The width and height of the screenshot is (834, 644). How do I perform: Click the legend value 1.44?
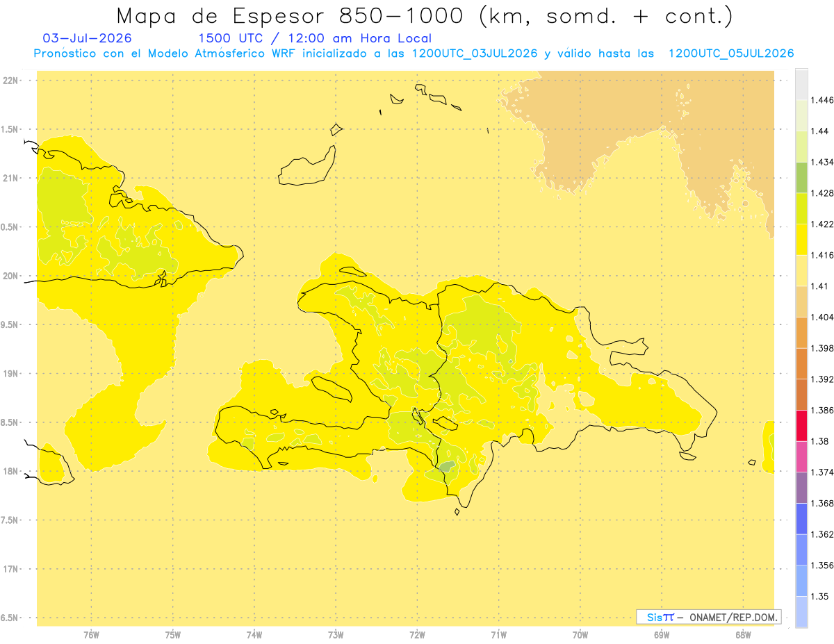click(x=820, y=131)
